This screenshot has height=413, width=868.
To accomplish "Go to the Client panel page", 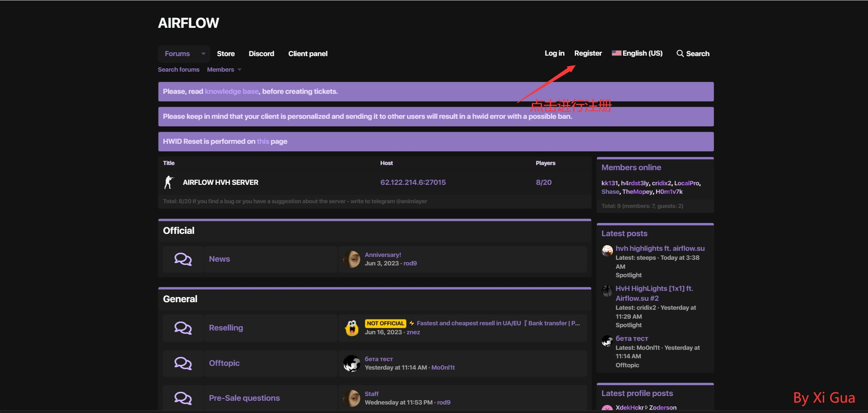I will pyautogui.click(x=308, y=54).
